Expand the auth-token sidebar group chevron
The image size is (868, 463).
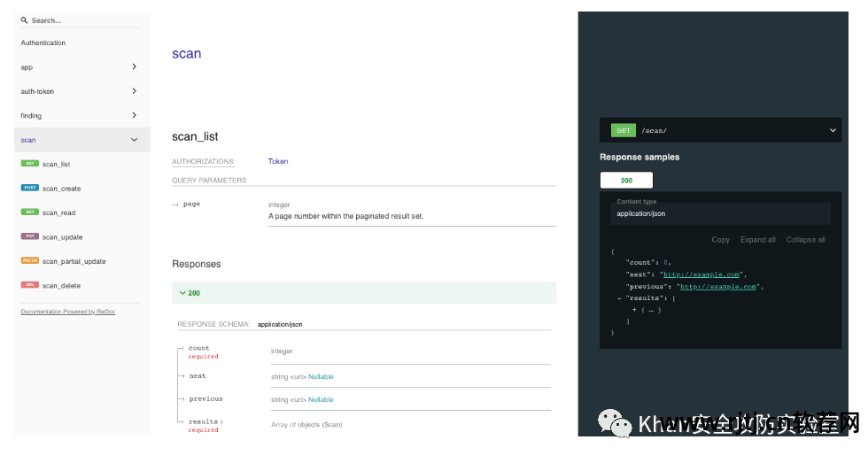(x=134, y=90)
